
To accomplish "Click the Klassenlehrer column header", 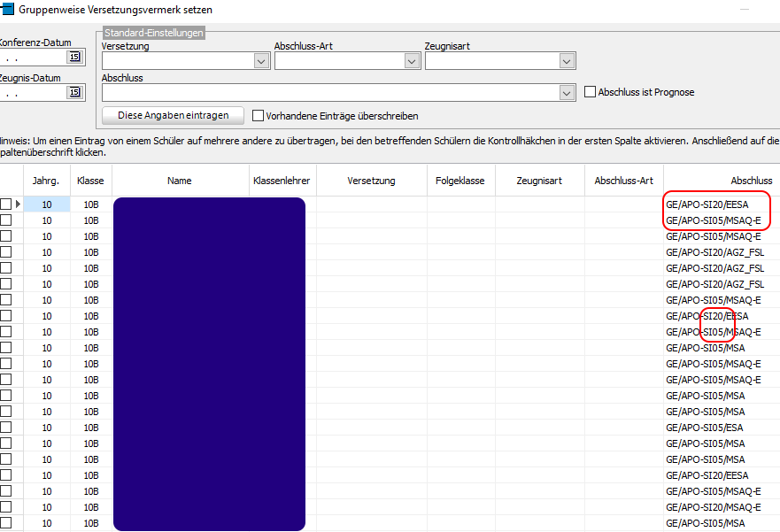I will 282,181.
